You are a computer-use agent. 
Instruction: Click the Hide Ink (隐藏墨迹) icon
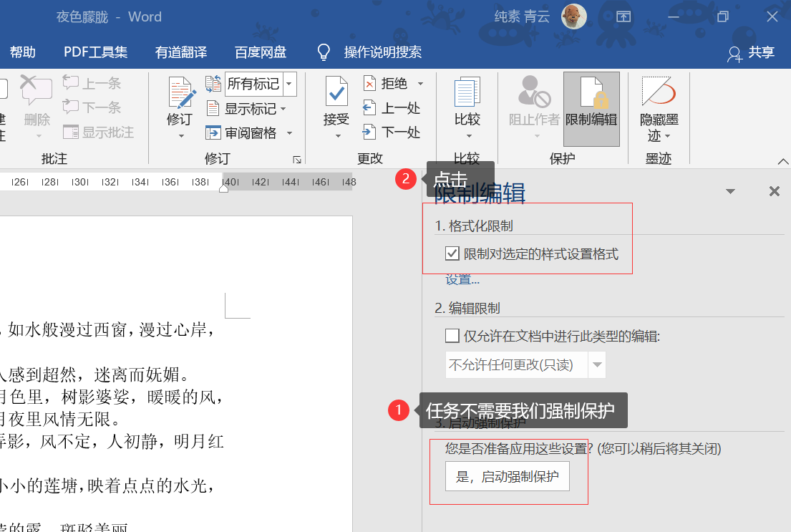pos(659,92)
